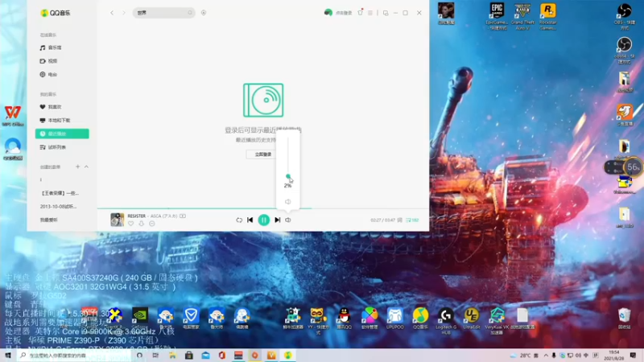Mute using the speaker icon in volume popup
The image size is (644, 362).
coord(288,202)
